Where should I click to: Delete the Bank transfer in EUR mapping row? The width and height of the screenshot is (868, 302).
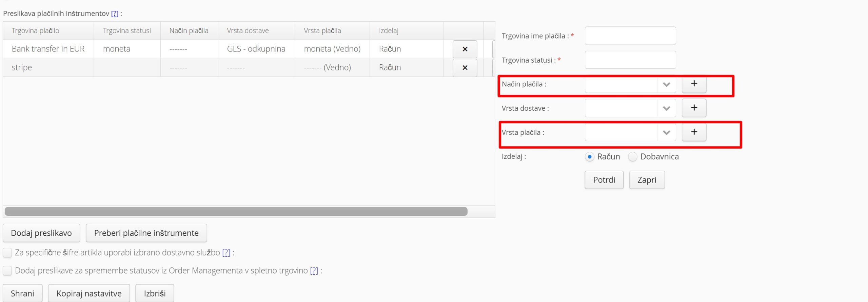[x=465, y=49]
